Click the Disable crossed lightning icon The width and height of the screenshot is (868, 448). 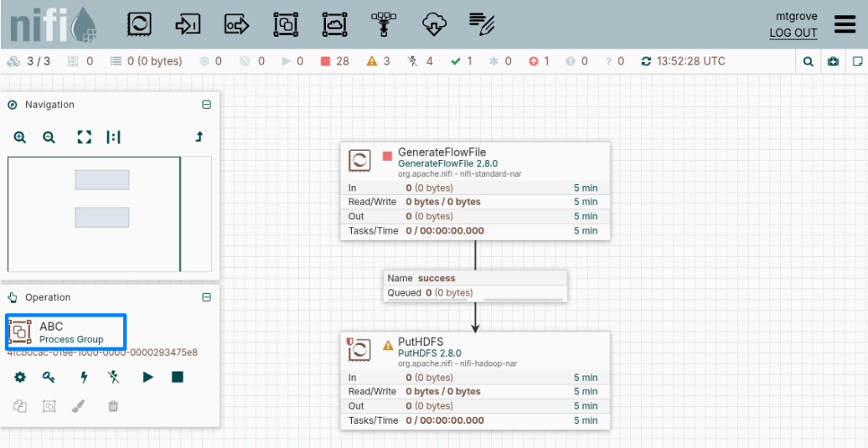coord(113,377)
